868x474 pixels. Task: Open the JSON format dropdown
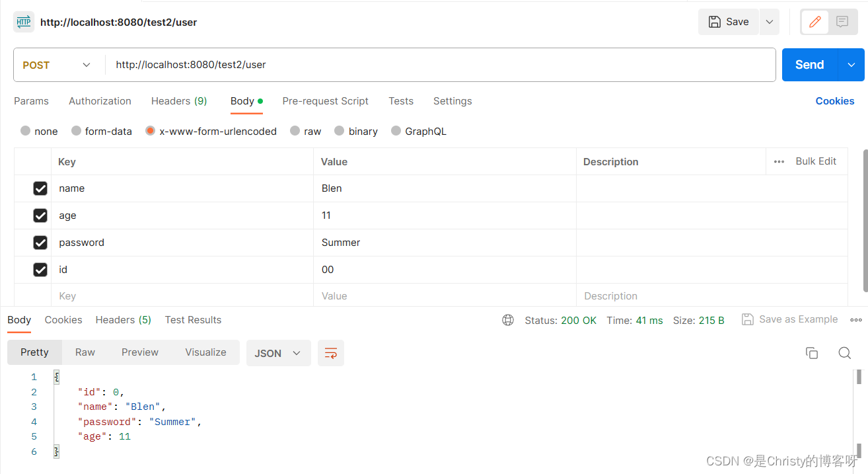coord(278,353)
